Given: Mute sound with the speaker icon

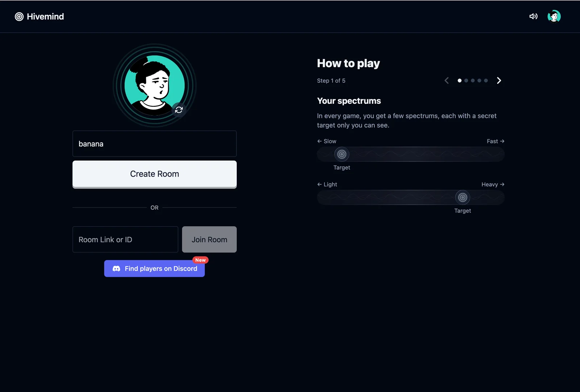Looking at the screenshot, I should pyautogui.click(x=533, y=16).
